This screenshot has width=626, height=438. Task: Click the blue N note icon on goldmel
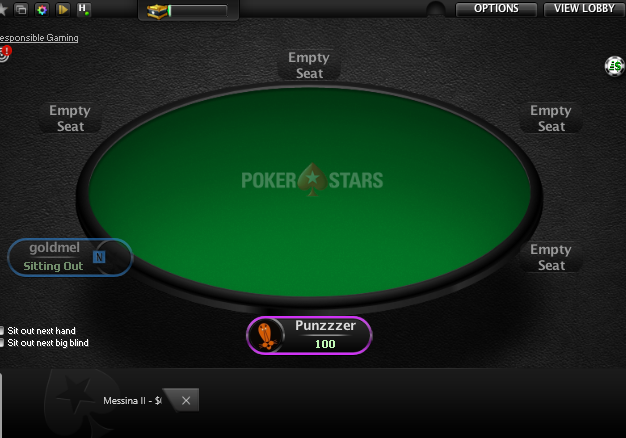[99, 257]
